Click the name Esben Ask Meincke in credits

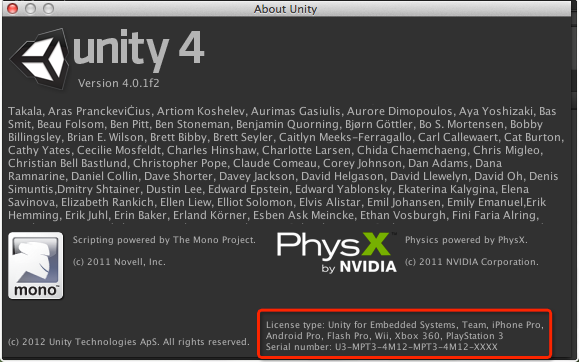point(303,215)
